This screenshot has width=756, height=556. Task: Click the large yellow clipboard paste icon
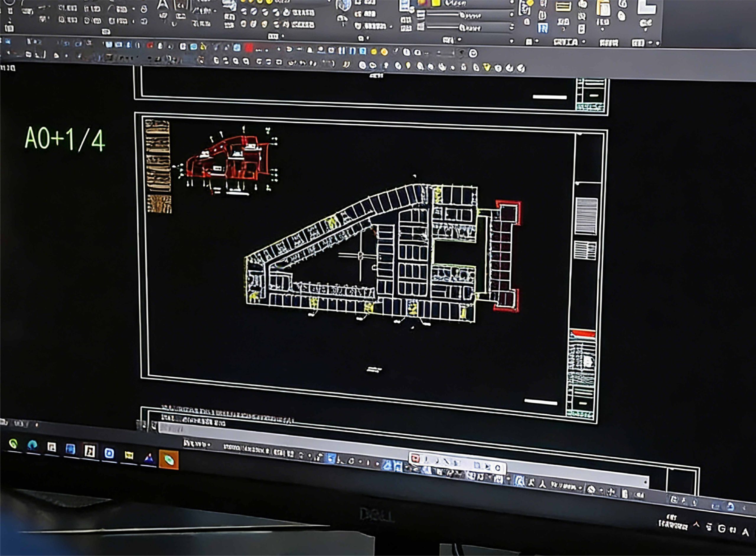(x=604, y=7)
